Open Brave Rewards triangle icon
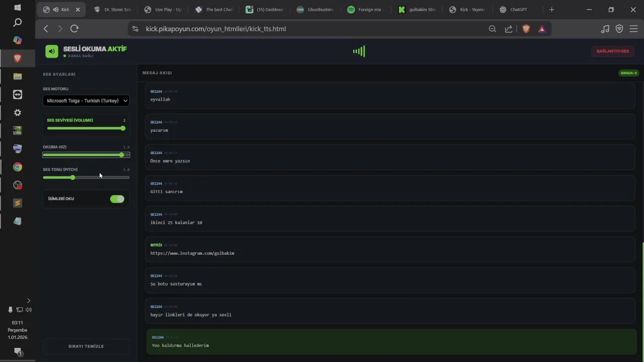Viewport: 644px width, 362px height. [542, 29]
